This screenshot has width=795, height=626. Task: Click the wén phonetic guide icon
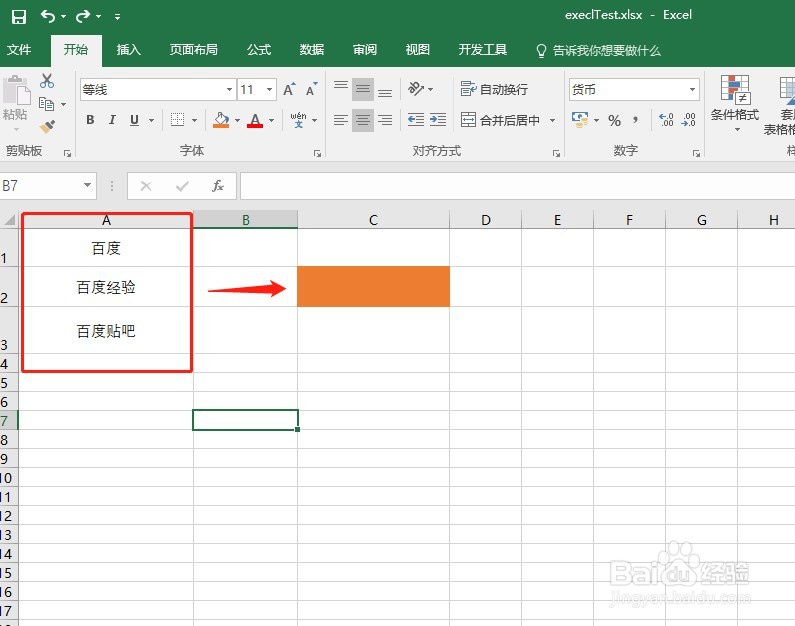[298, 120]
